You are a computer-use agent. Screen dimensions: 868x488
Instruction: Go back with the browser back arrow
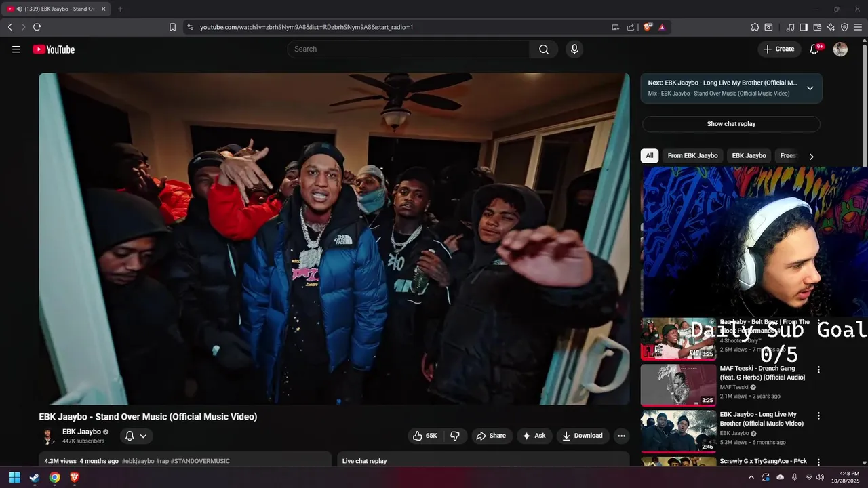pos(10,27)
